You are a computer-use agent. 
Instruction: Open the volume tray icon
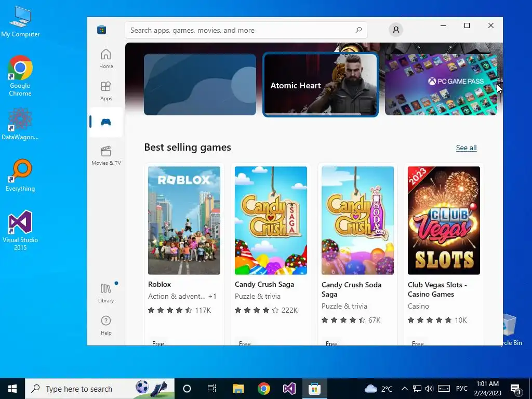[429, 389]
